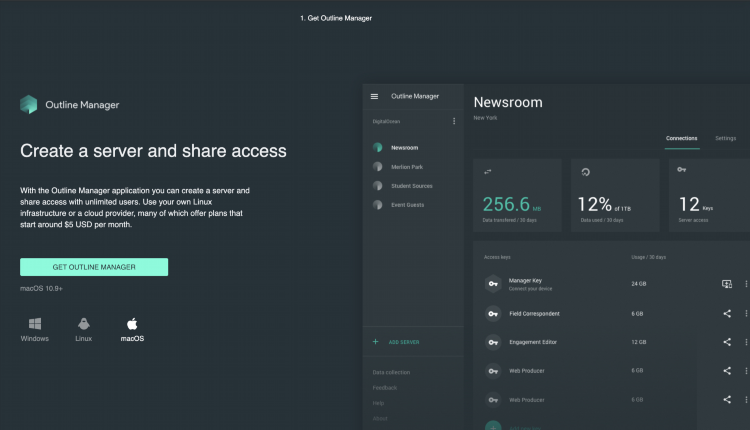
Task: Share the Field Correspondent access key
Action: click(x=727, y=313)
